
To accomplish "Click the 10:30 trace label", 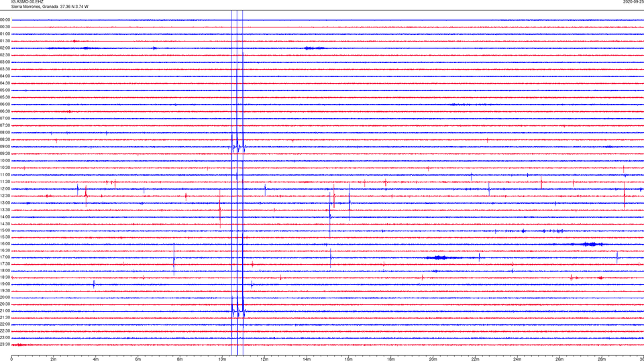I will [x=5, y=168].
